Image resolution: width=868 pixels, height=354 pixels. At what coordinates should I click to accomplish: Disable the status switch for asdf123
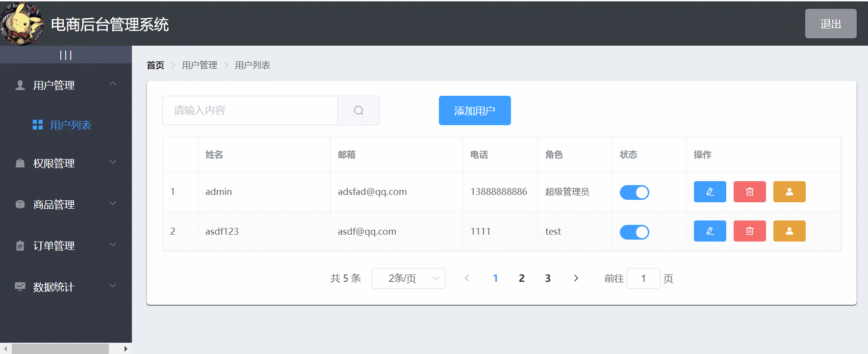(x=634, y=232)
